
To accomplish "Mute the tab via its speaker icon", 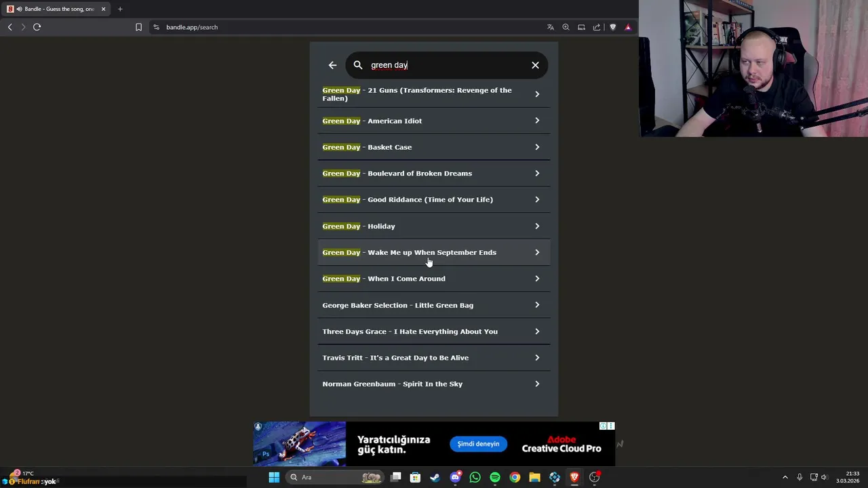I will (19, 9).
